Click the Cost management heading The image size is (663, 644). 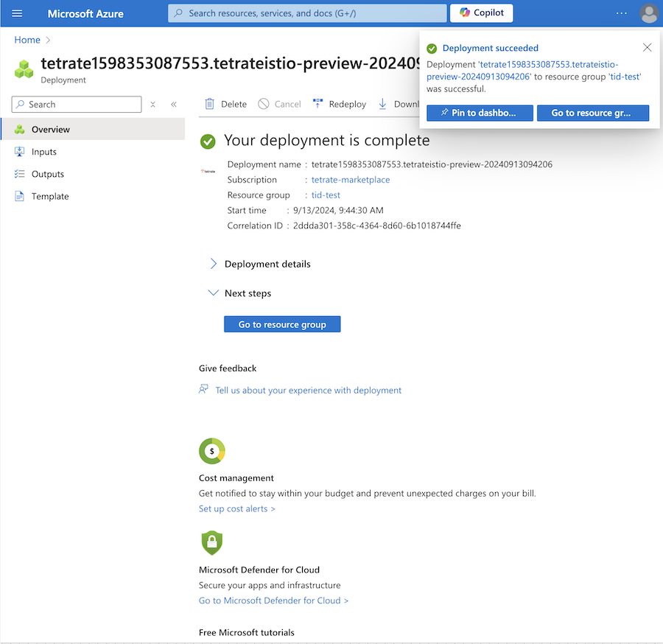[x=236, y=477]
